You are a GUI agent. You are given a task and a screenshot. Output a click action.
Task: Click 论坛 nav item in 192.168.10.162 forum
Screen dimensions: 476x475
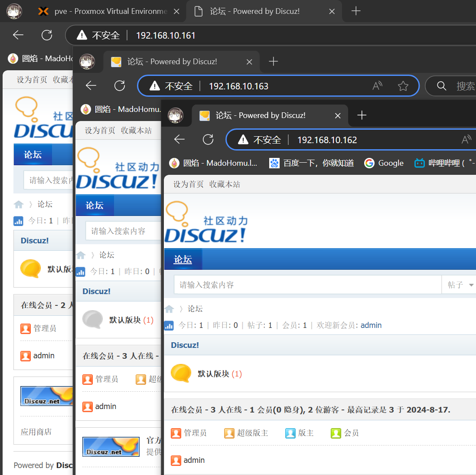tap(183, 259)
